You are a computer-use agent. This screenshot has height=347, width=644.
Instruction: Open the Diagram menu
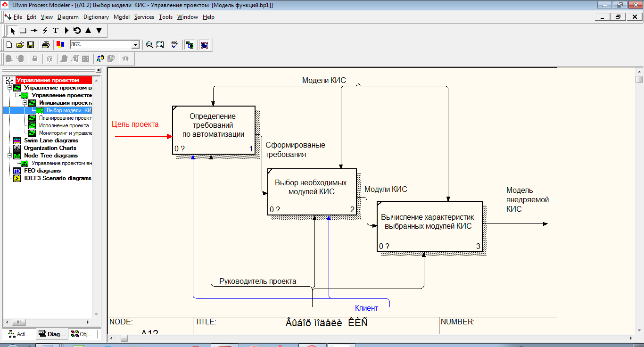point(68,17)
